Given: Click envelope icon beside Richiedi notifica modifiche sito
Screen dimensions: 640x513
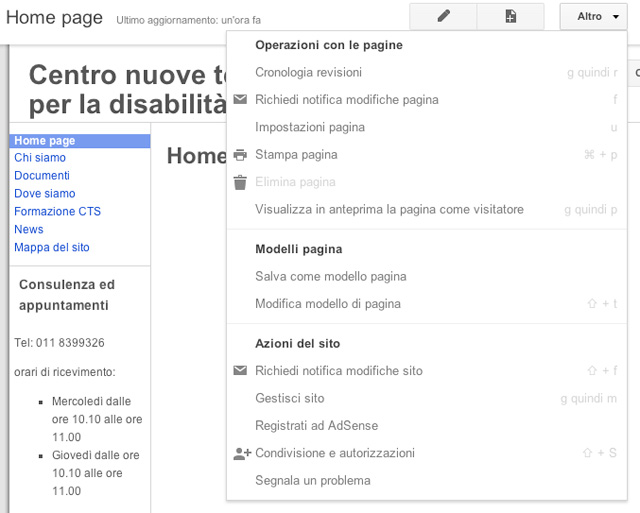Looking at the screenshot, I should tap(240, 371).
